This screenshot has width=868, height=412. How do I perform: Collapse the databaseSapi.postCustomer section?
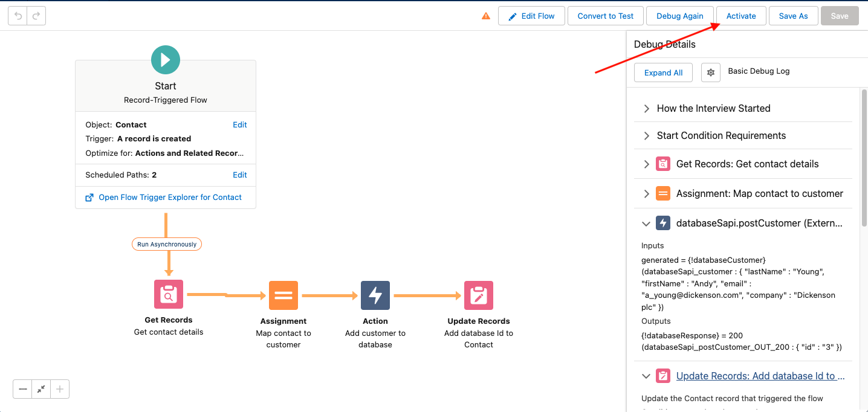[646, 224]
